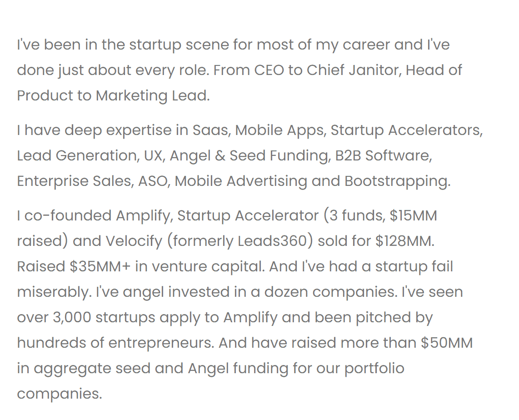Click the 'B2B Software,' phrase
This screenshot has height=420, width=519.
pos(384,155)
